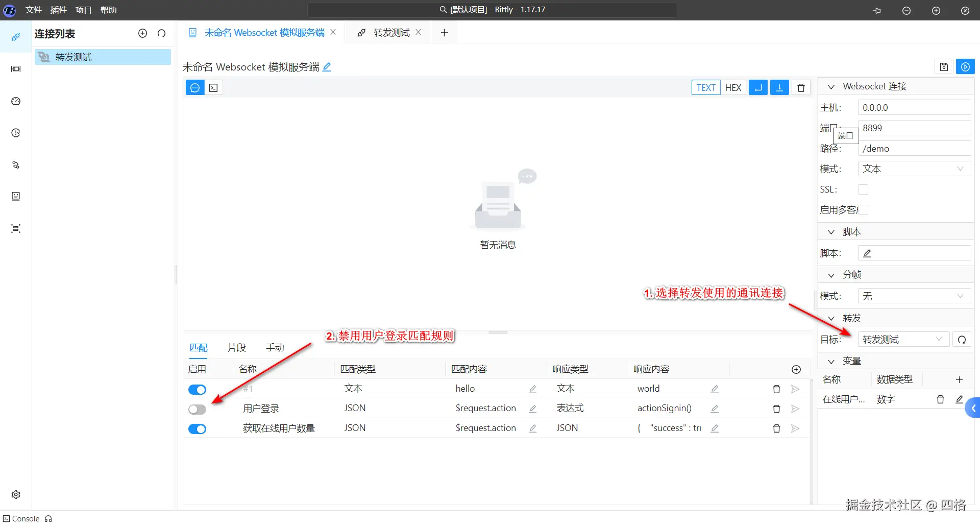This screenshot has height=526, width=980.
Task: Open the 帮助 menu
Action: pyautogui.click(x=109, y=10)
